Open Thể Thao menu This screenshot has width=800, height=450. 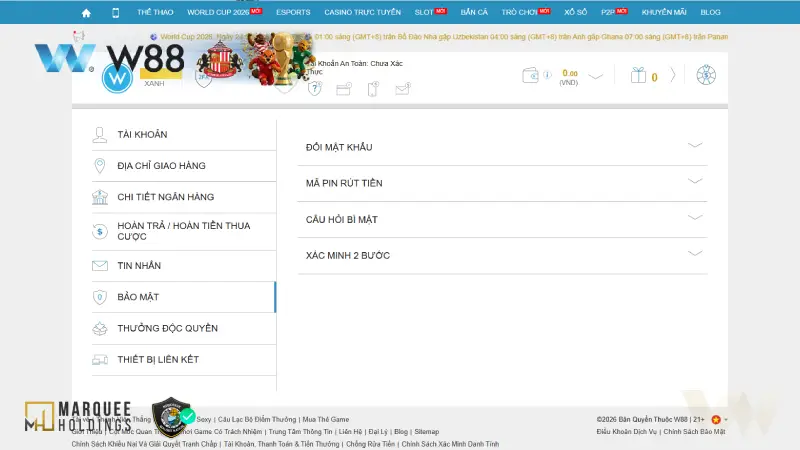tap(155, 12)
